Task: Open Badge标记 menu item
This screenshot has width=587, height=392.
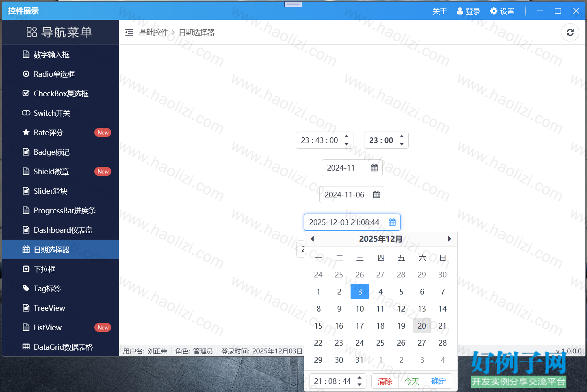Action: click(x=61, y=152)
